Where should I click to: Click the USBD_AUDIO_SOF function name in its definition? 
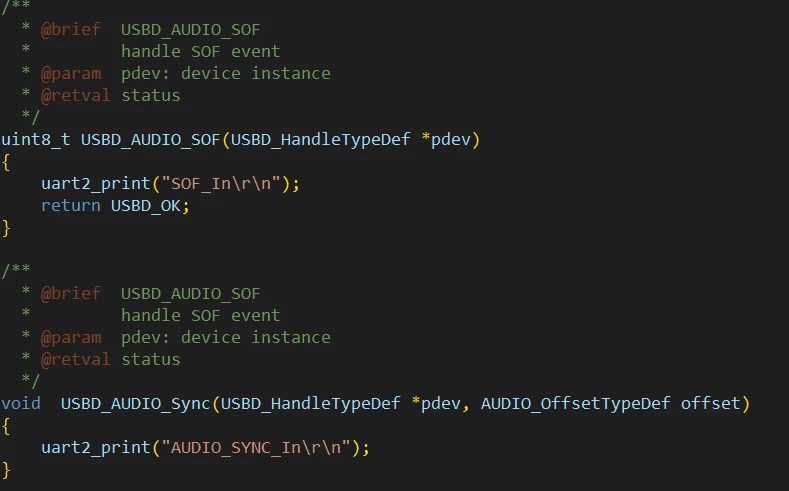[x=150, y=139]
